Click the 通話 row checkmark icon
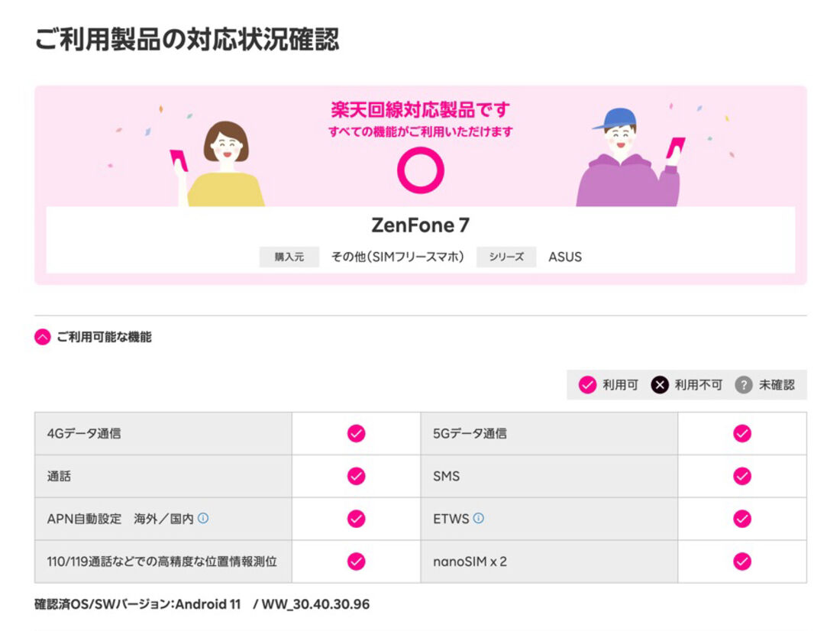This screenshot has width=840, height=631. [x=357, y=476]
